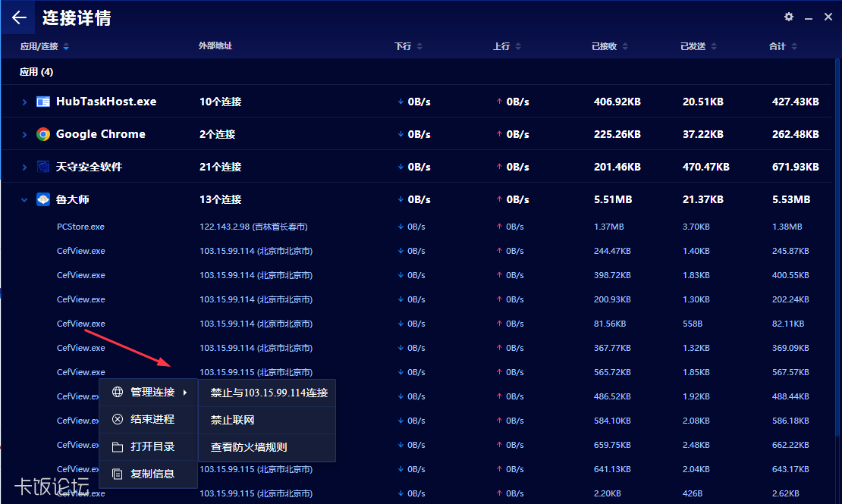The height and width of the screenshot is (504, 842).
Task: Click the 连接详情 page title
Action: tap(77, 17)
